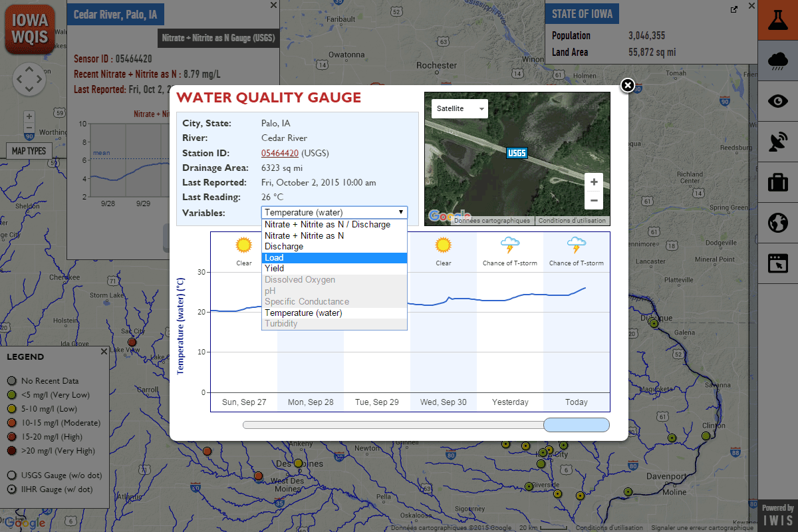The image size is (798, 532).
Task: Open the Variables combo box
Action: (x=334, y=212)
